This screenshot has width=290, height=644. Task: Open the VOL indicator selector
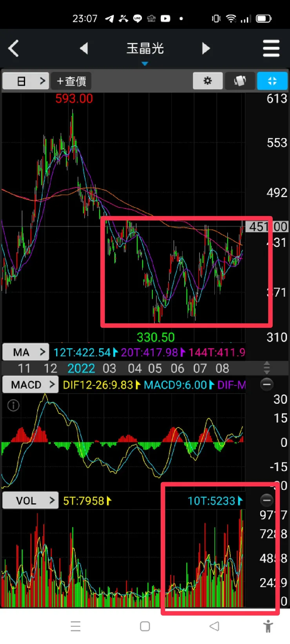[30, 501]
